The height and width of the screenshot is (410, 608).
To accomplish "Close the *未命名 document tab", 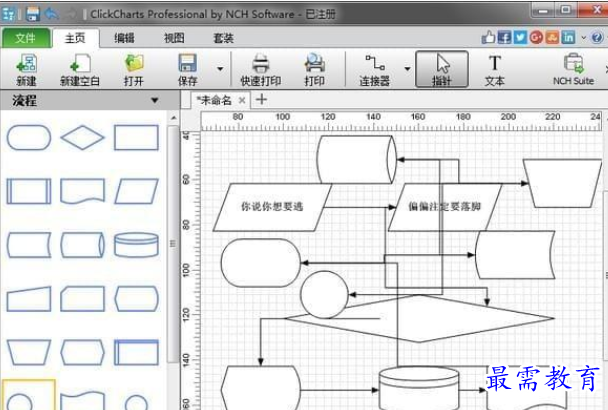I will coord(242,100).
